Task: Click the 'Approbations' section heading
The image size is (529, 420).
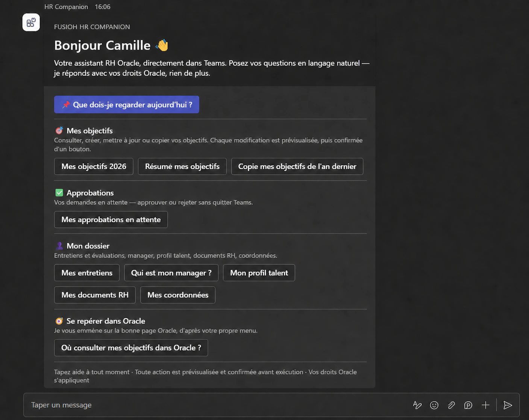Action: coord(90,193)
